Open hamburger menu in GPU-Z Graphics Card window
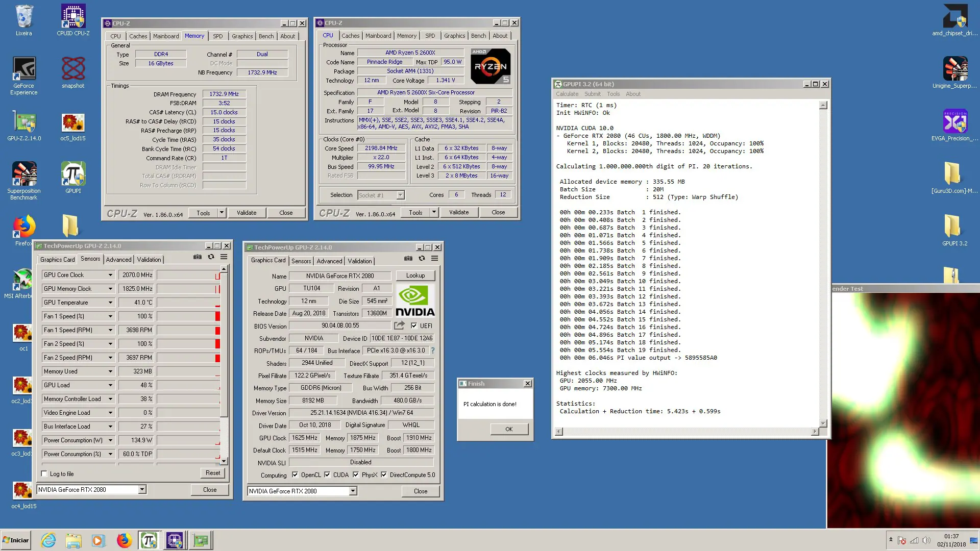980x551 pixels. [435, 259]
